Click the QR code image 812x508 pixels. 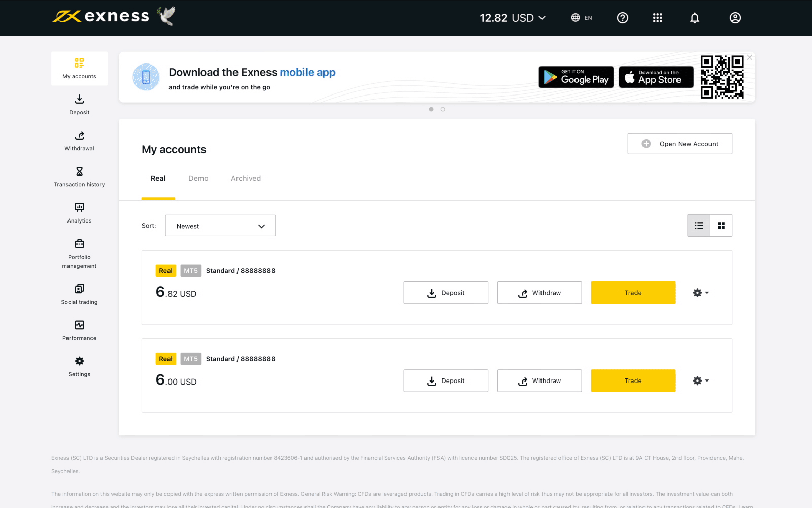tap(722, 77)
